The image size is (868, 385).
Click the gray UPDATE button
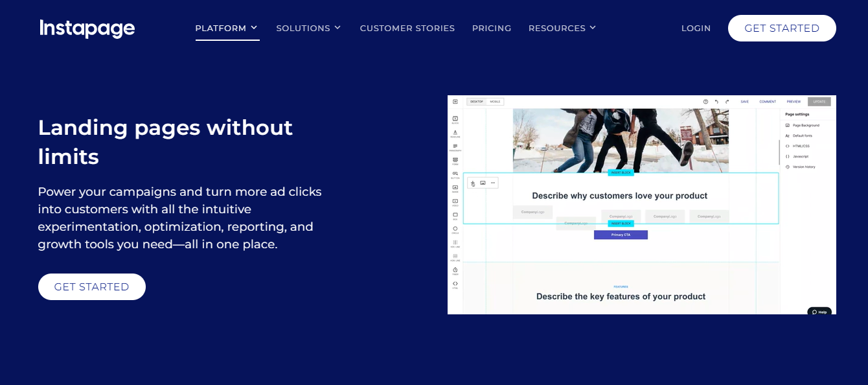pyautogui.click(x=819, y=102)
